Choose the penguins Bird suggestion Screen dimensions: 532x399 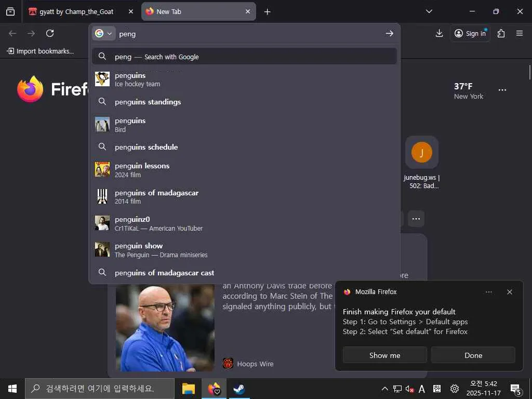pos(244,125)
